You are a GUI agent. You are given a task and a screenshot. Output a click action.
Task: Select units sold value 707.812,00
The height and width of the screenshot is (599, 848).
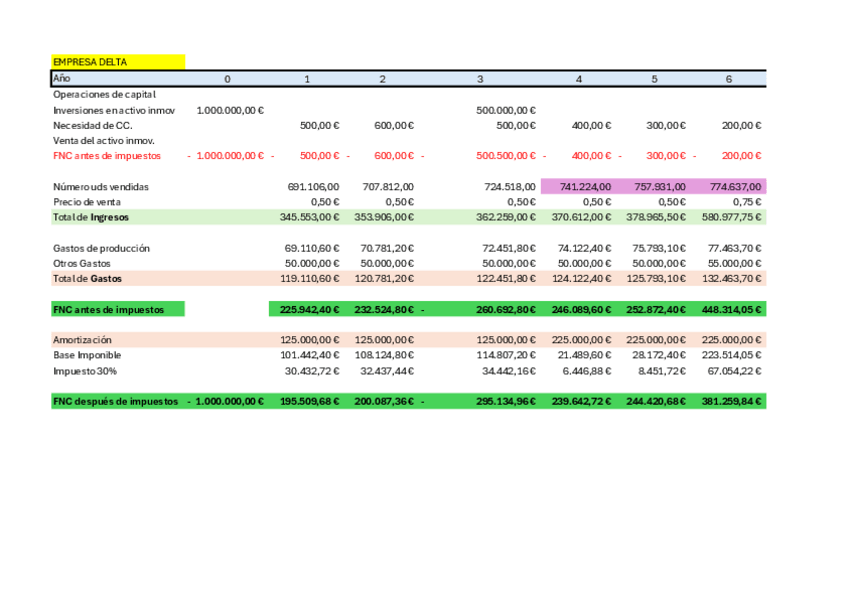click(388, 187)
